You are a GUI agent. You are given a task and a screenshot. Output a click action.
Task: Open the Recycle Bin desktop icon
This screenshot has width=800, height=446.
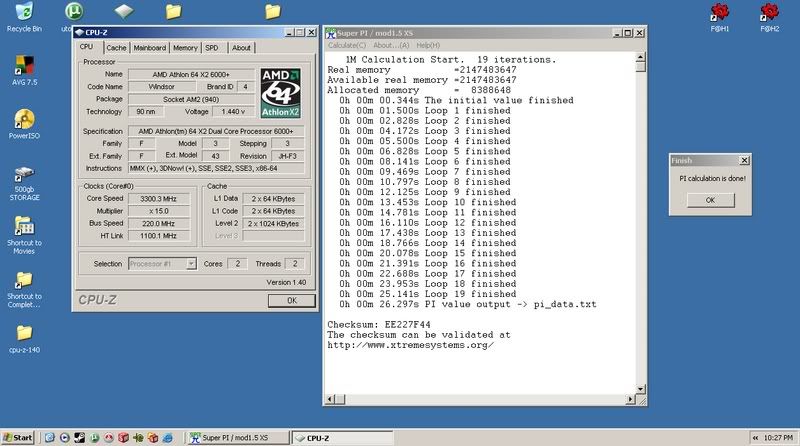click(x=24, y=17)
